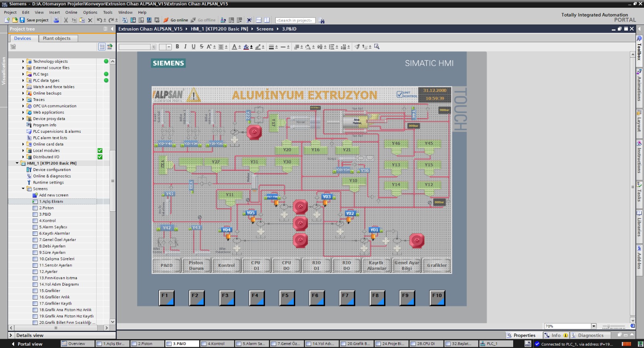This screenshot has height=348, width=644.
Task: Click the zoom slider handle
Action: [609, 326]
